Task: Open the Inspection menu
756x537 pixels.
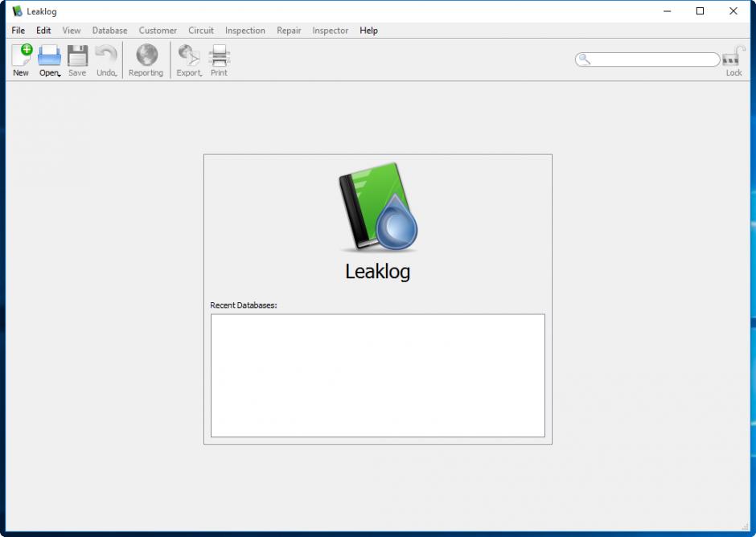Action: pyautogui.click(x=245, y=31)
